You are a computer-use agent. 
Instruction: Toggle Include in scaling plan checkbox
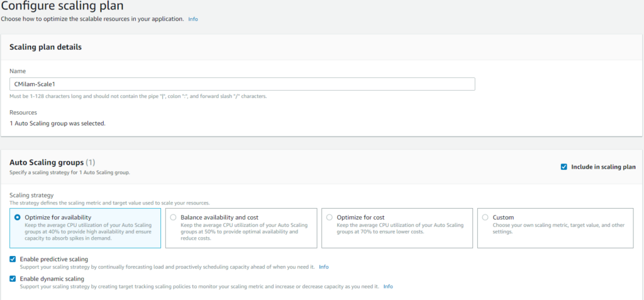564,167
